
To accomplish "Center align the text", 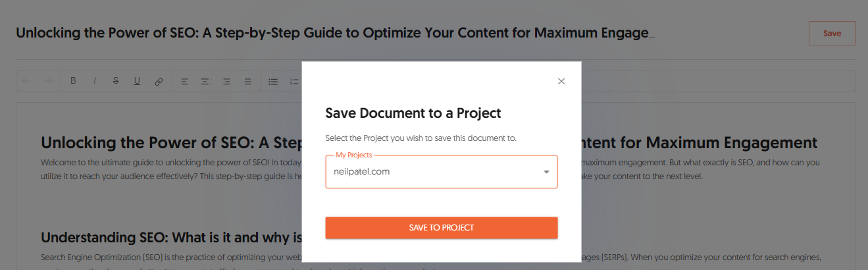I will coord(205,82).
